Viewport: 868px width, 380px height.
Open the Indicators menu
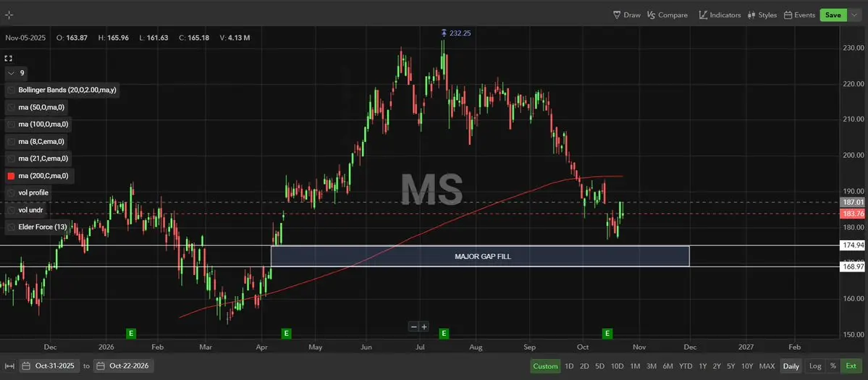pyautogui.click(x=720, y=15)
